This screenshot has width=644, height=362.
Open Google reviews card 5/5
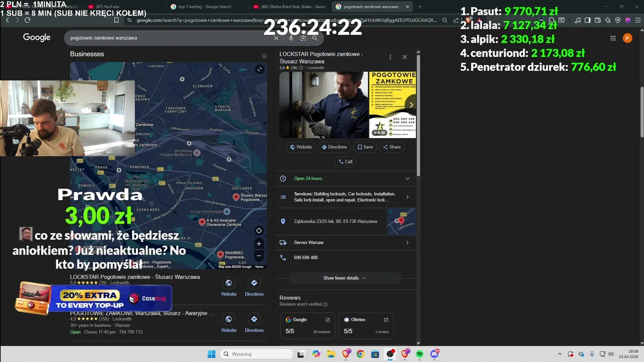pos(308,325)
